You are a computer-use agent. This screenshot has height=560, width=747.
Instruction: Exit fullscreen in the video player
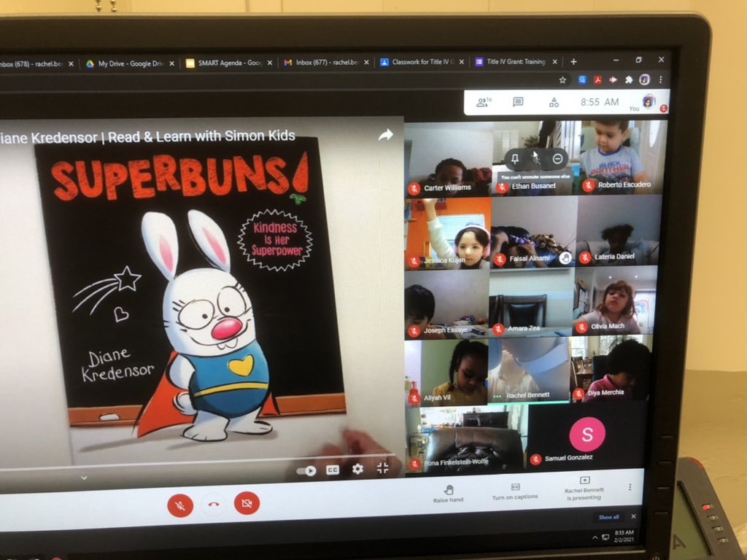tap(382, 469)
